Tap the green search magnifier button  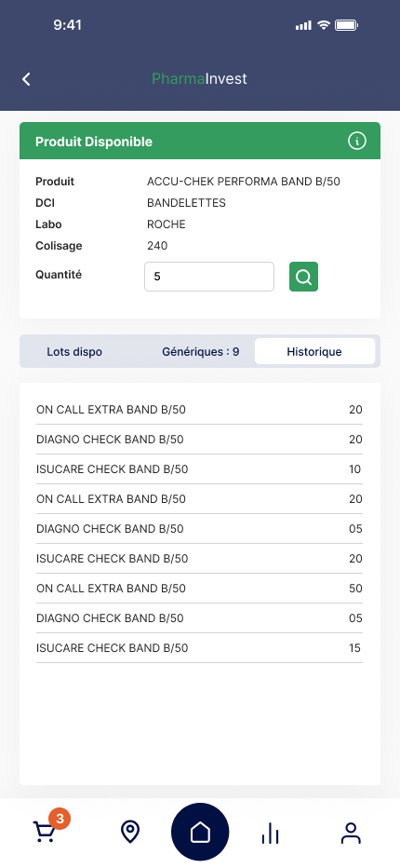point(304,277)
